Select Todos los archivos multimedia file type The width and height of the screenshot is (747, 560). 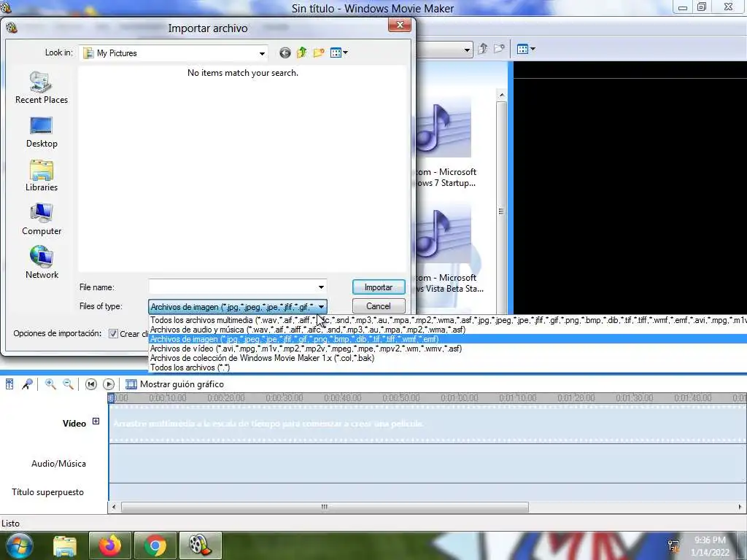[448, 320]
